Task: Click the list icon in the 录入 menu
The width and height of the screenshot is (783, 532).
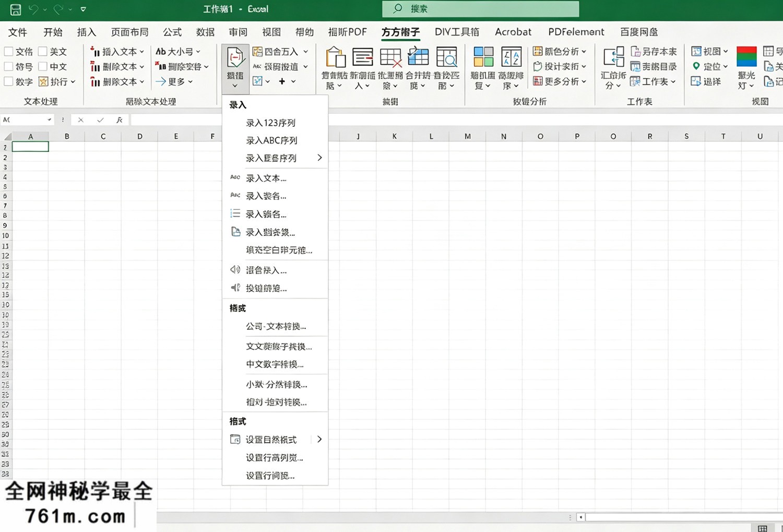Action: pos(235,214)
